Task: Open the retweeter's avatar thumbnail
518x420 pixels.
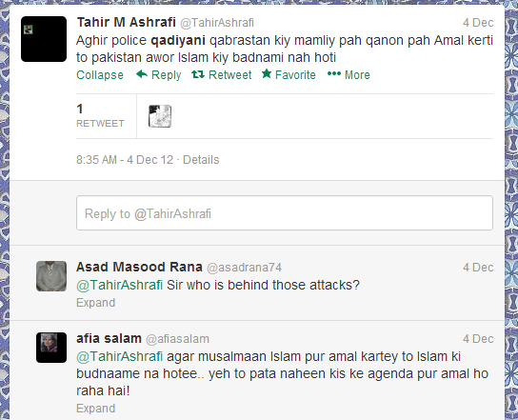Action: [160, 116]
